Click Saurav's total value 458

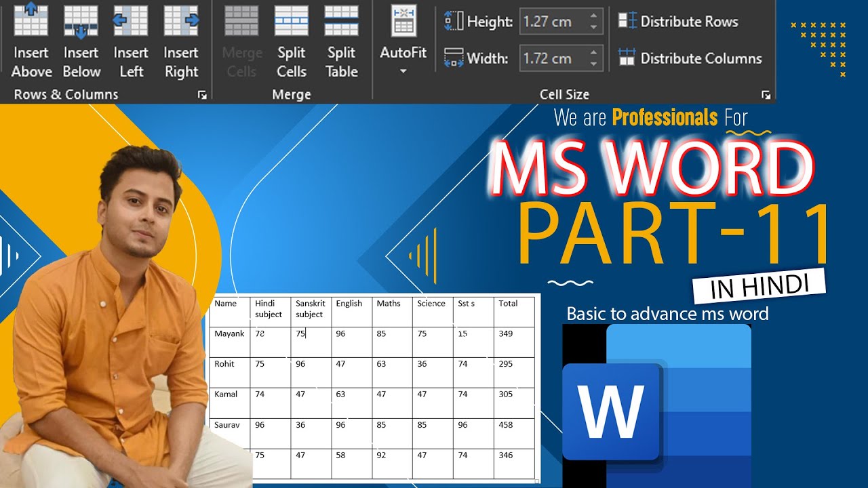click(505, 425)
